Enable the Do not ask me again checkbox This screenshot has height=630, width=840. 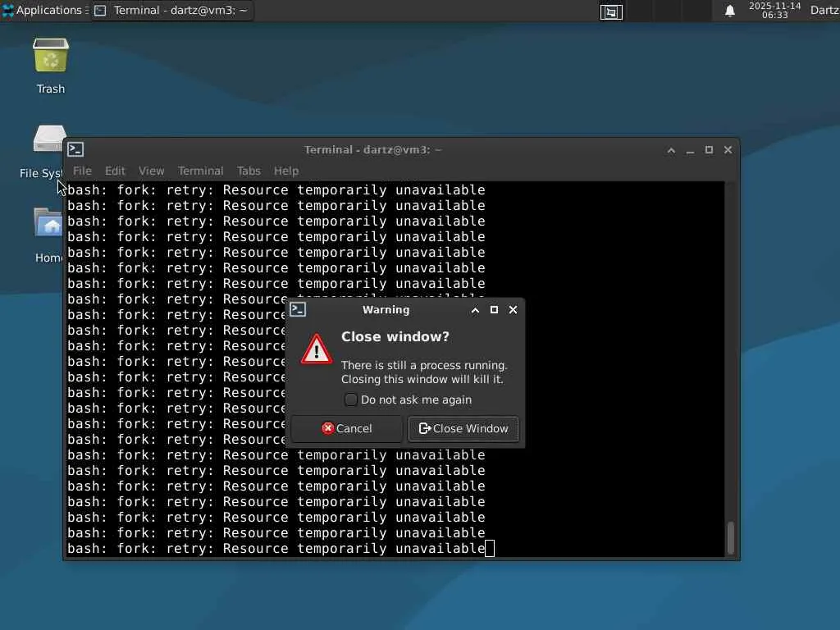[x=351, y=399]
